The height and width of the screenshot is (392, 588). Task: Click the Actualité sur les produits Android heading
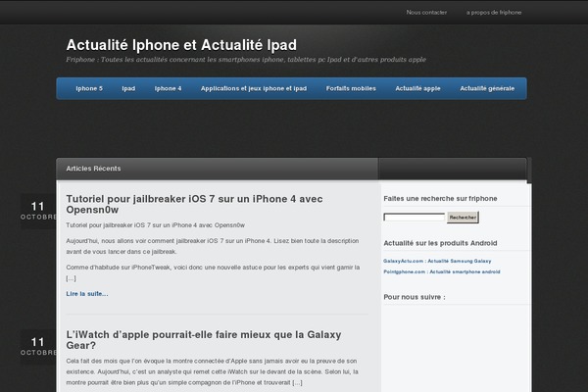point(440,243)
